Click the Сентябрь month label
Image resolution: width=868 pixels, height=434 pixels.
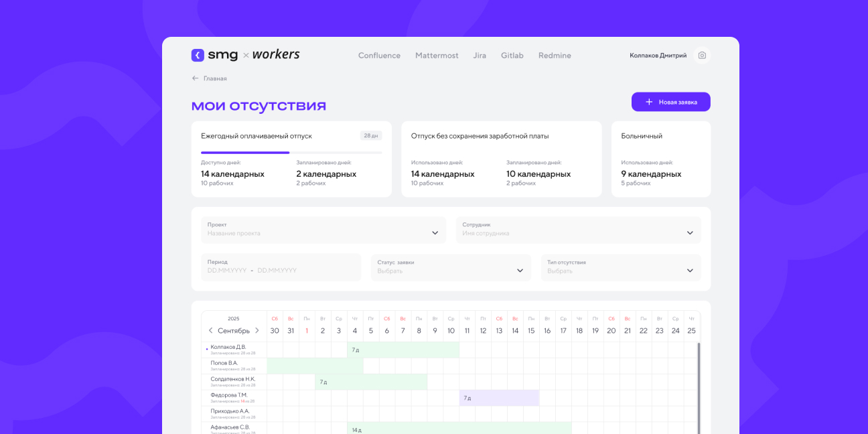[x=234, y=331]
